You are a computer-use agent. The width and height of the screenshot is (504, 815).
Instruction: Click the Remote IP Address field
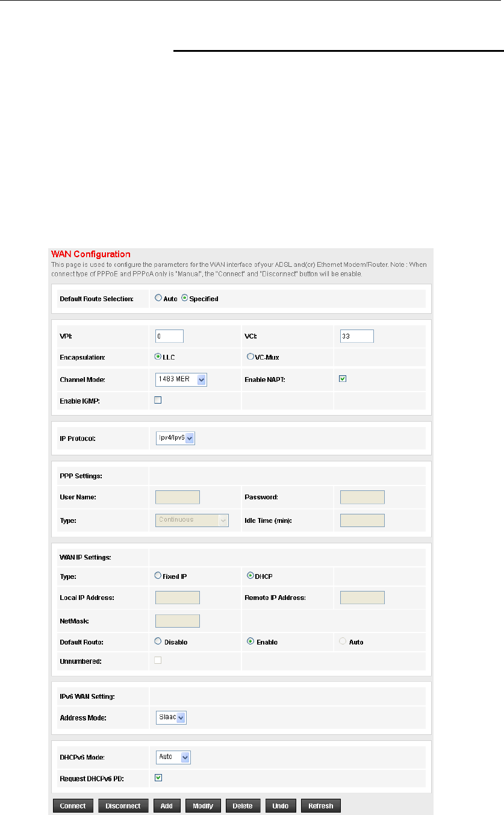click(x=362, y=598)
